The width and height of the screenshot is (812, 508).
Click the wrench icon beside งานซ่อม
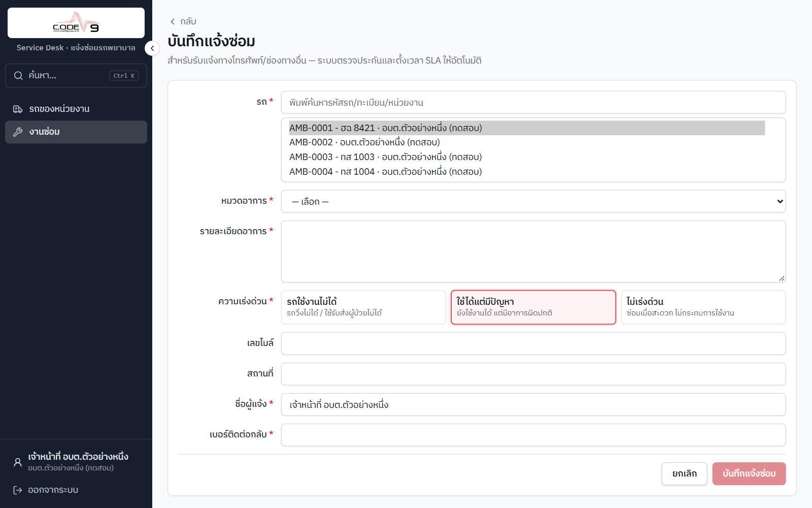tap(18, 132)
